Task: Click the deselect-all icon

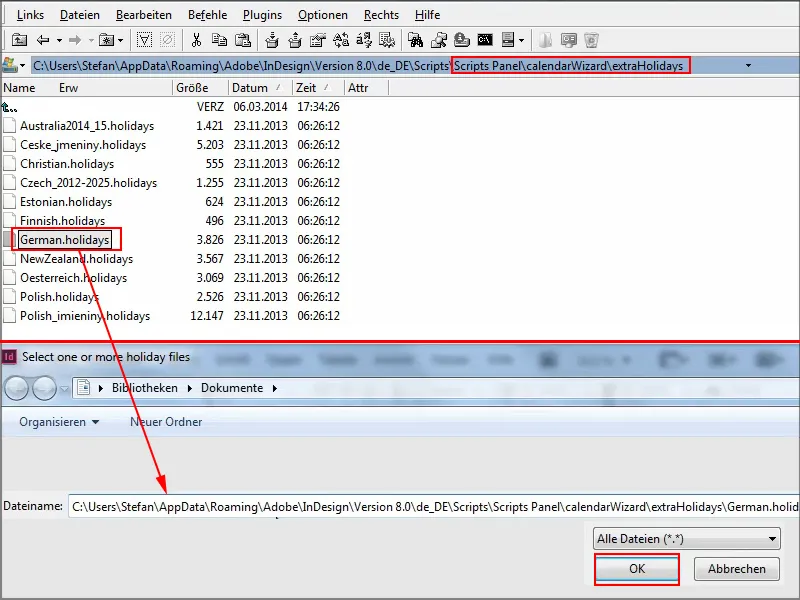Action: coord(167,40)
